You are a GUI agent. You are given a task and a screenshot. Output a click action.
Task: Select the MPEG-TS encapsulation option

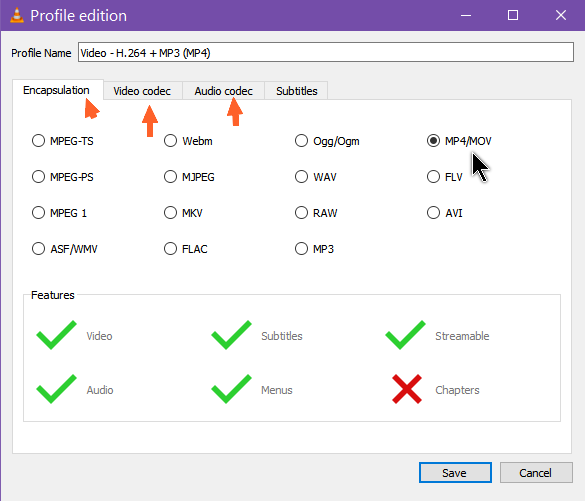(x=63, y=141)
